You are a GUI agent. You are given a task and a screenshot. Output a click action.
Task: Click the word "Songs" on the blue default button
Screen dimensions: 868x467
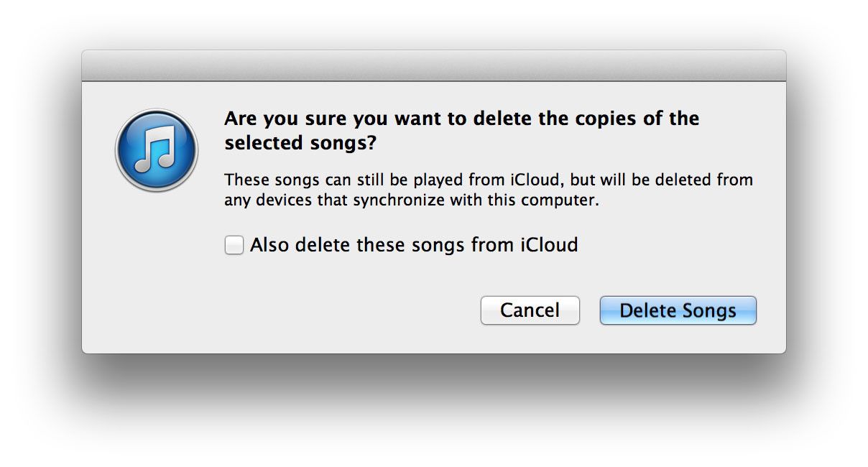pos(708,310)
